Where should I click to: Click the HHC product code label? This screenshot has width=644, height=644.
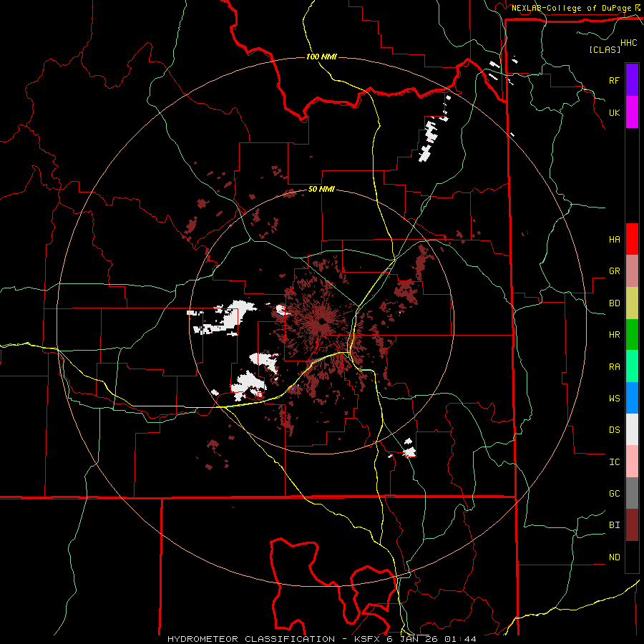[x=629, y=43]
